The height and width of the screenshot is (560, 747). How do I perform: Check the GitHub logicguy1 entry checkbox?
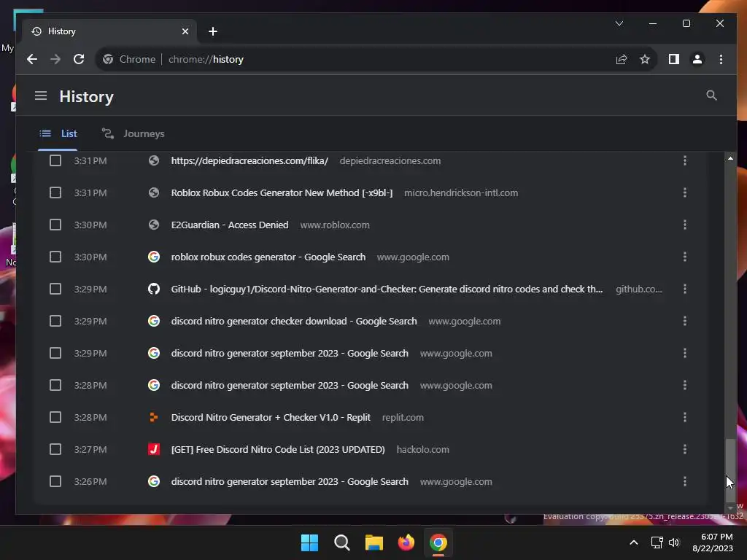[55, 289]
